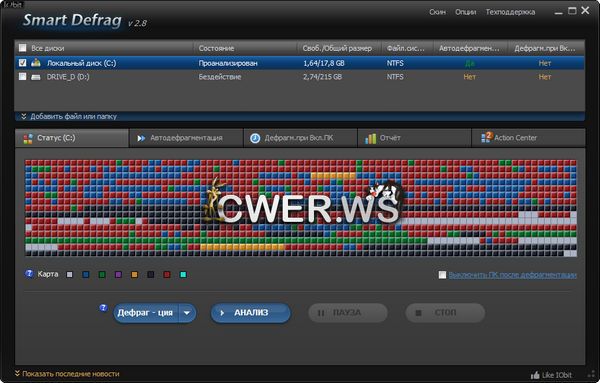Open the Автодефрагментация tab
This screenshot has height=383, width=600.
point(186,138)
